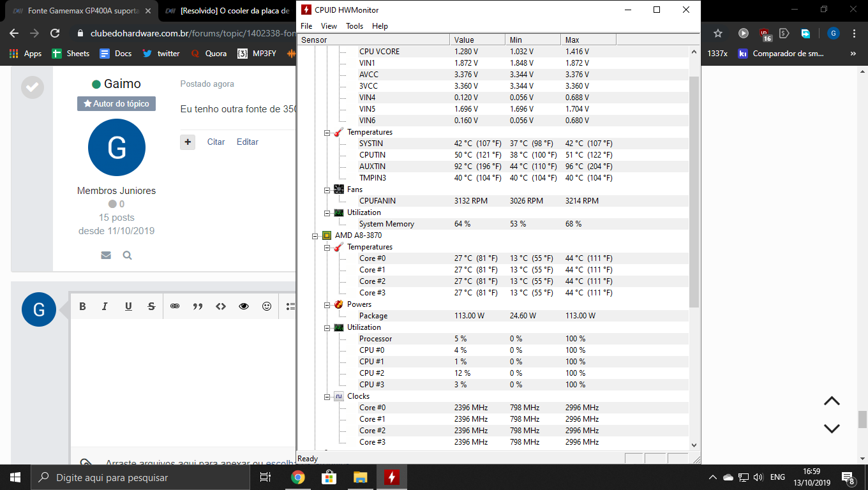This screenshot has height=490, width=868.
Task: Click the Editar link in the forum post
Action: point(247,142)
